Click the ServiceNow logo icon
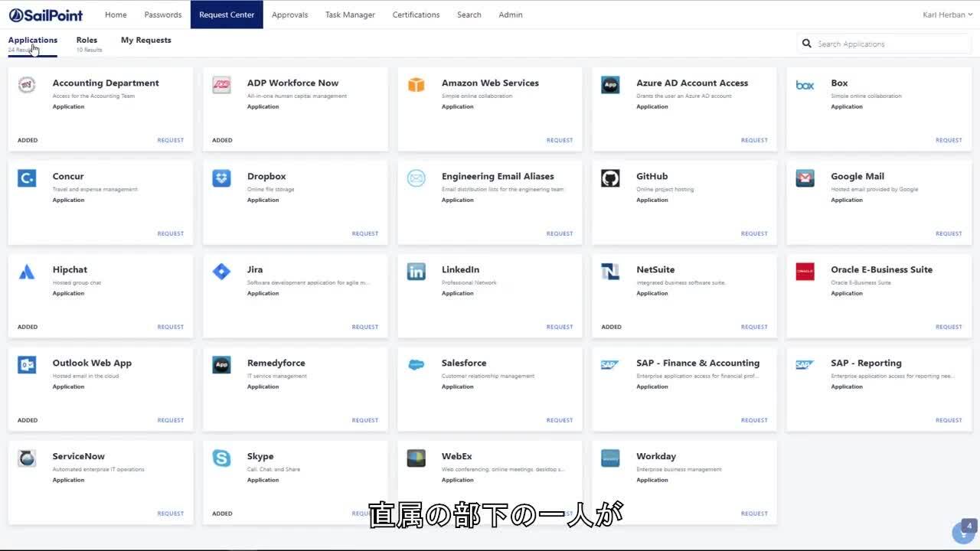The height and width of the screenshot is (551, 980). [x=27, y=458]
